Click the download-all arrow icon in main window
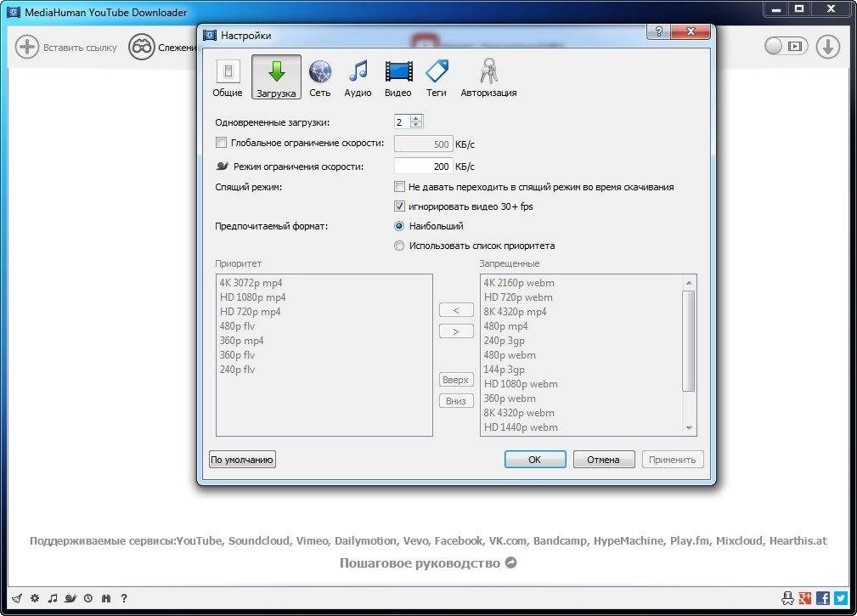Image resolution: width=857 pixels, height=616 pixels. pyautogui.click(x=828, y=47)
